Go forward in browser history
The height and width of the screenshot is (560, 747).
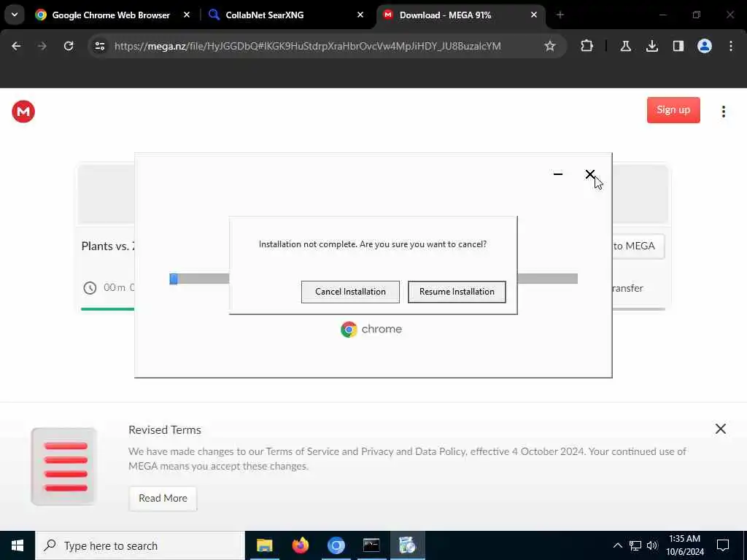pyautogui.click(x=42, y=46)
